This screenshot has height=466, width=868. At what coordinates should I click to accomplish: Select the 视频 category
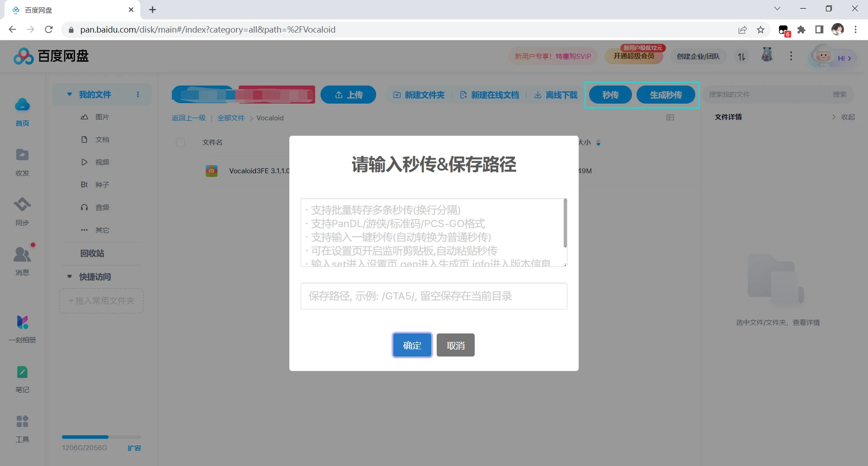point(102,162)
